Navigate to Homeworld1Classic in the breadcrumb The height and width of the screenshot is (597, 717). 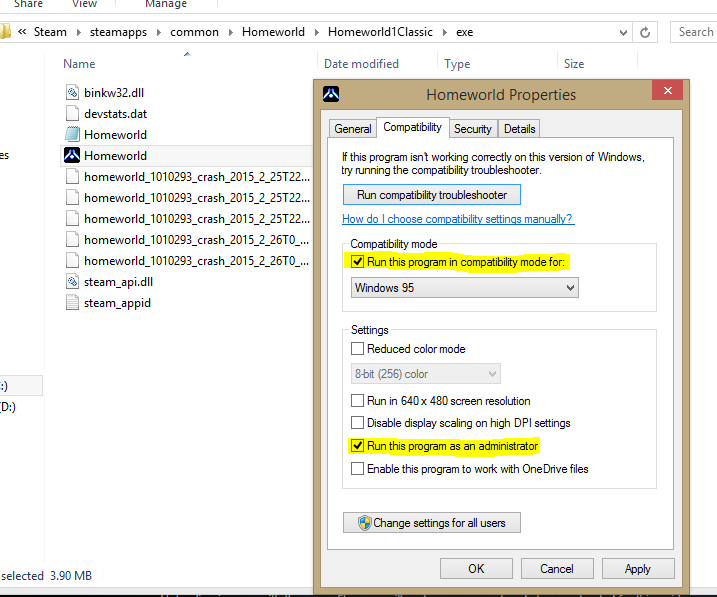[380, 32]
